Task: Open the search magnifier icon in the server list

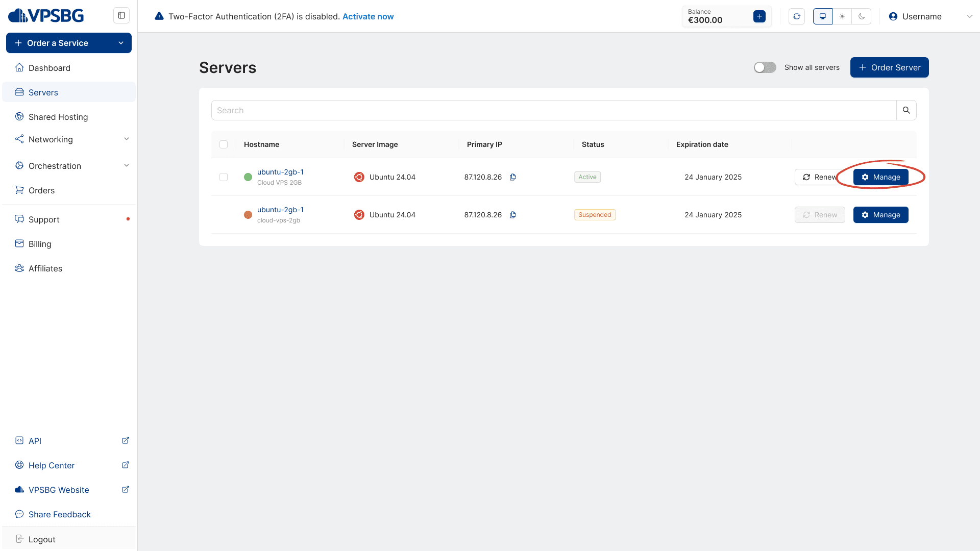Action: click(906, 110)
